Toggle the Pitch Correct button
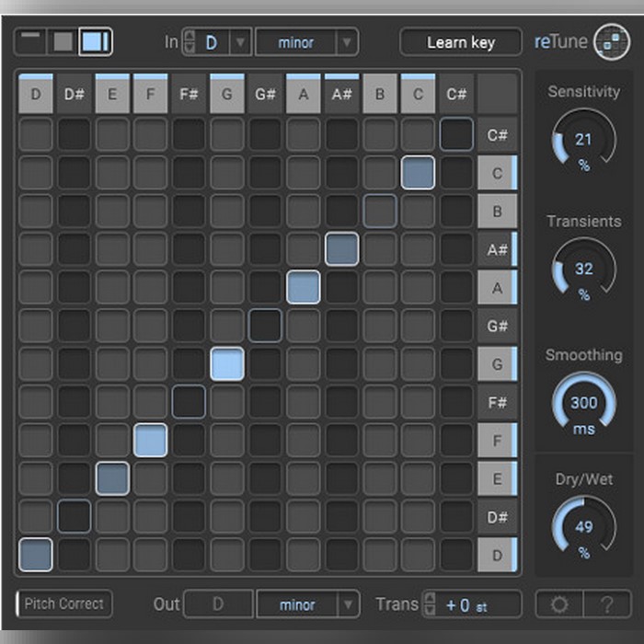644x644 pixels. 64,604
